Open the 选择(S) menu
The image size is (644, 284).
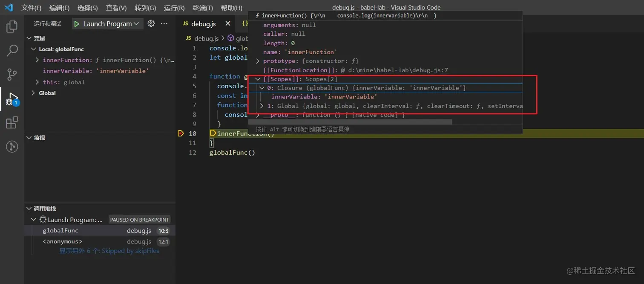[87, 8]
